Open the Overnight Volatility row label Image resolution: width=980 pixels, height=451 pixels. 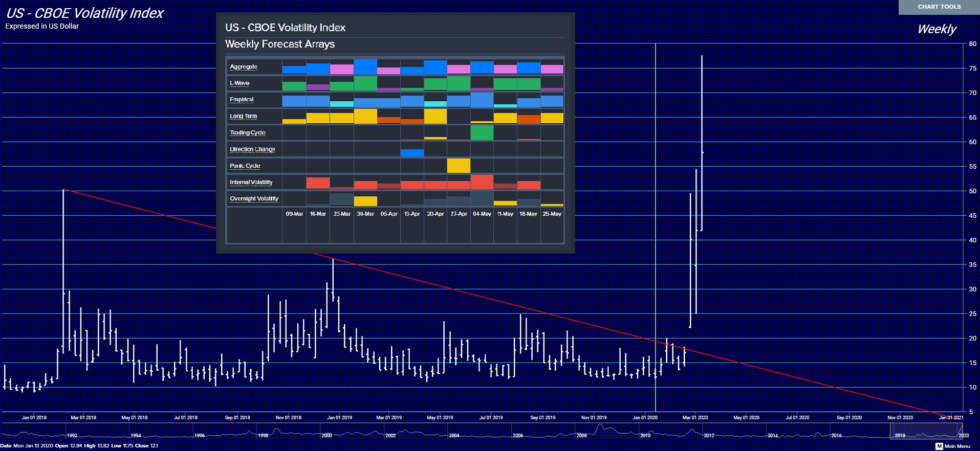[x=254, y=198]
